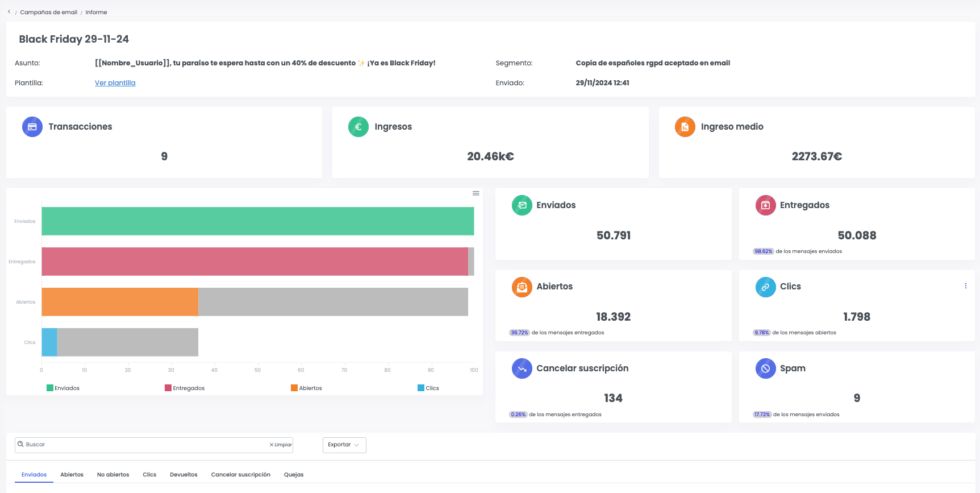This screenshot has height=493, width=980.
Task: Focus the Buscar search field
Action: pyautogui.click(x=142, y=445)
